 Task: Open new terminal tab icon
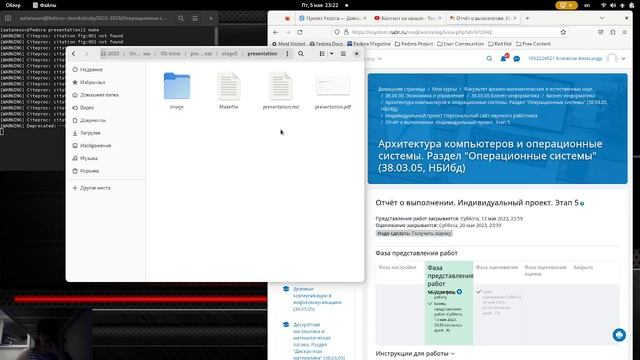tap(8, 18)
